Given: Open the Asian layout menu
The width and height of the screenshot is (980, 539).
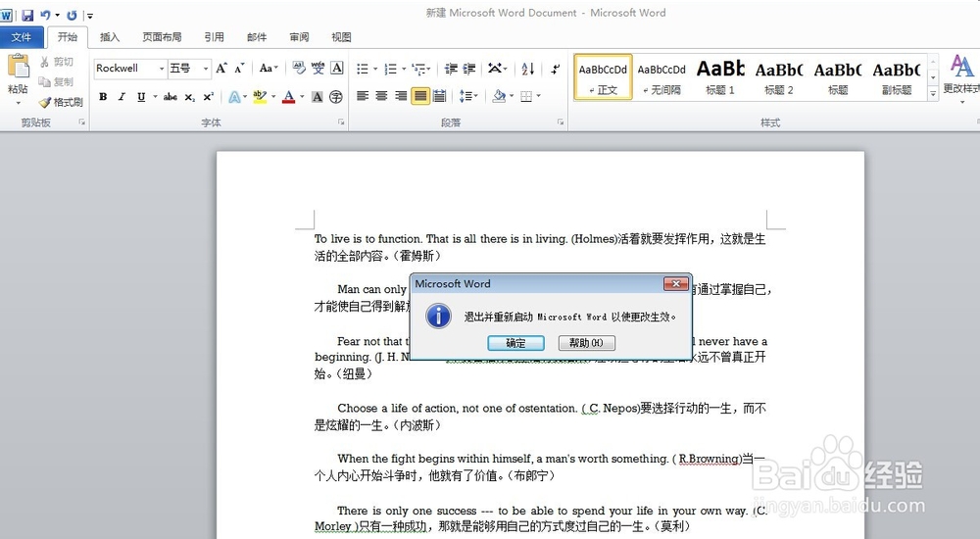Looking at the screenshot, I should [496, 69].
